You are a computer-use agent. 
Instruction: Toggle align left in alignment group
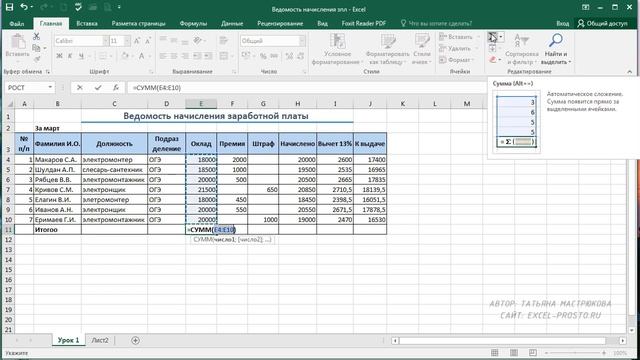(163, 56)
